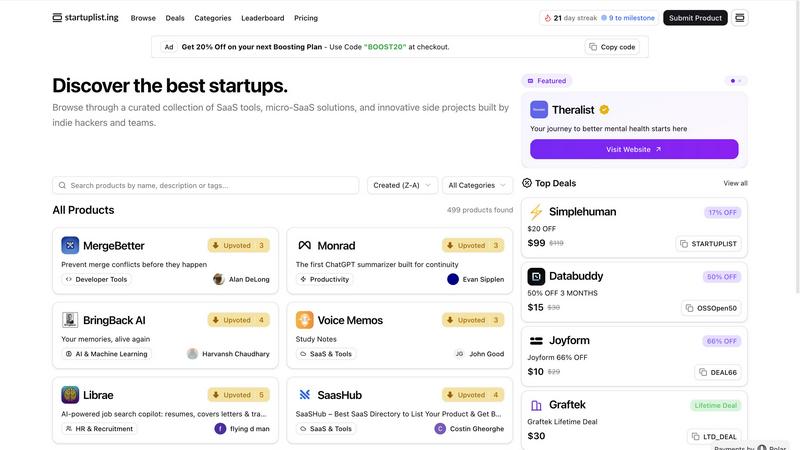Click the Submit Product button

(695, 18)
